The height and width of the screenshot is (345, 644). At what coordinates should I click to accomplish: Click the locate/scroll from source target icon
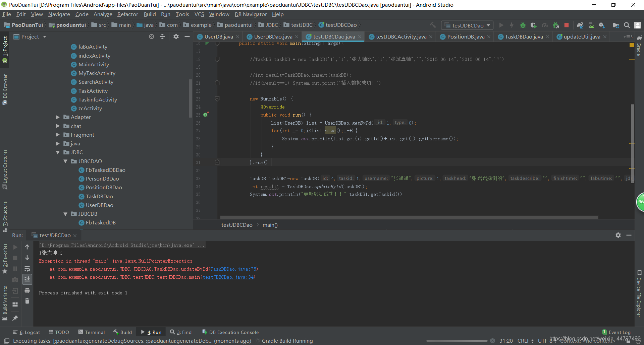click(152, 37)
